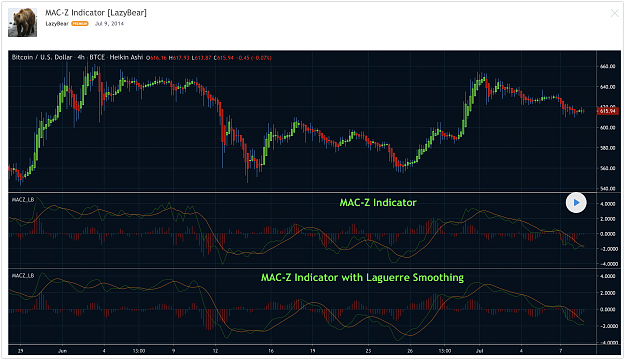Screen dimensions: 625x360
Task: Click the 640.00 price axis label
Action: (607, 87)
